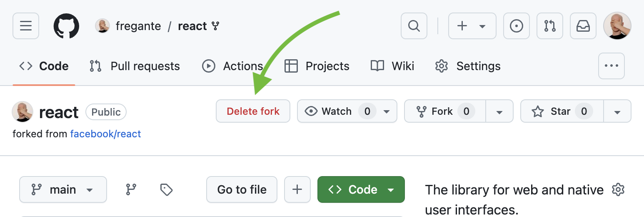Edit repository details gear icon
The height and width of the screenshot is (217, 644).
618,190
